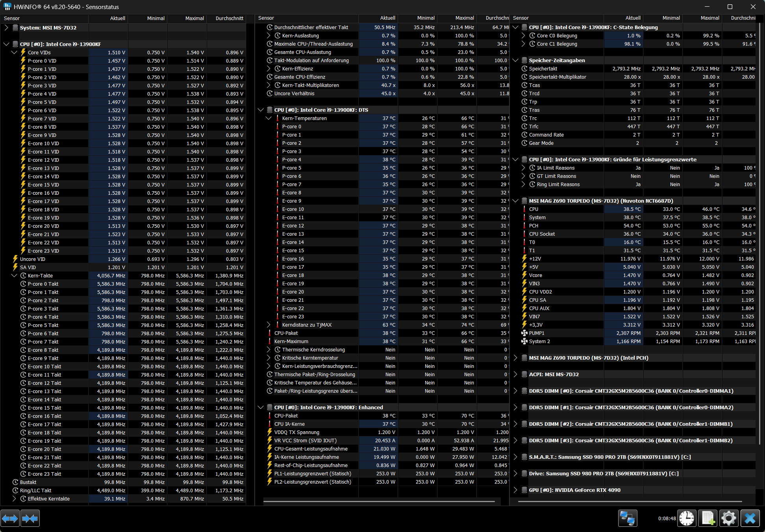
Task: Select the P-core 0 Takt row
Action: coord(43,284)
